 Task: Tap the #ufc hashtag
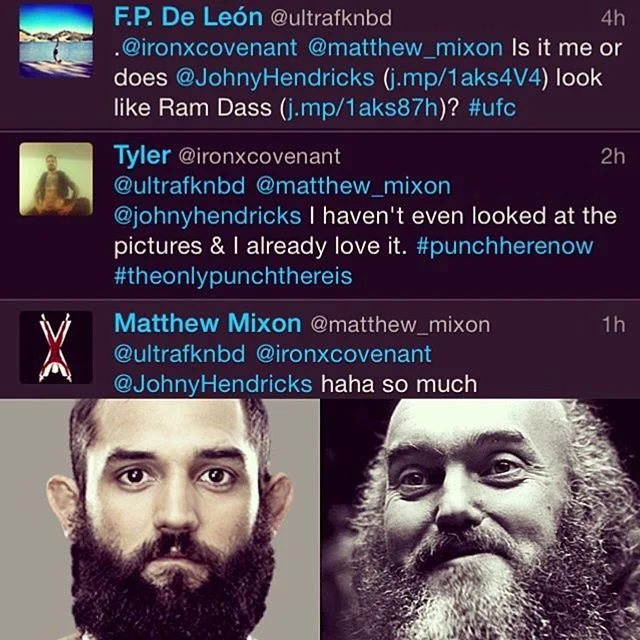[492, 108]
